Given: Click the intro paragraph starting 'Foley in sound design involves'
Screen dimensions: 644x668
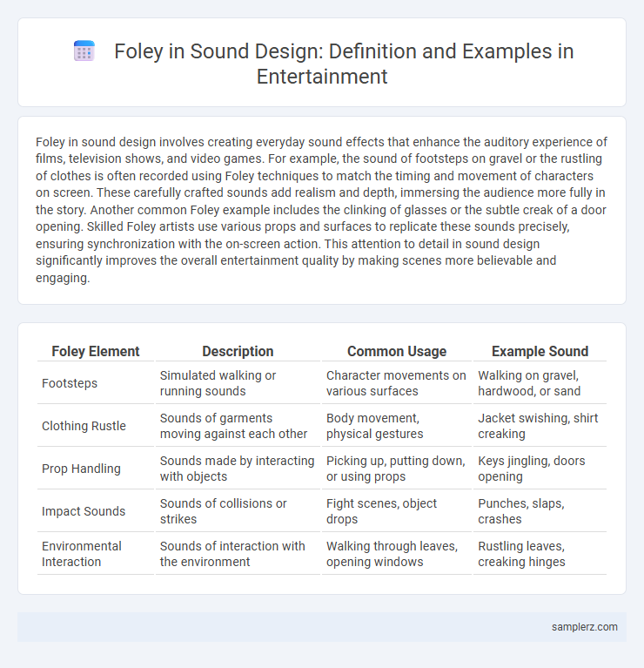Looking at the screenshot, I should (322, 210).
